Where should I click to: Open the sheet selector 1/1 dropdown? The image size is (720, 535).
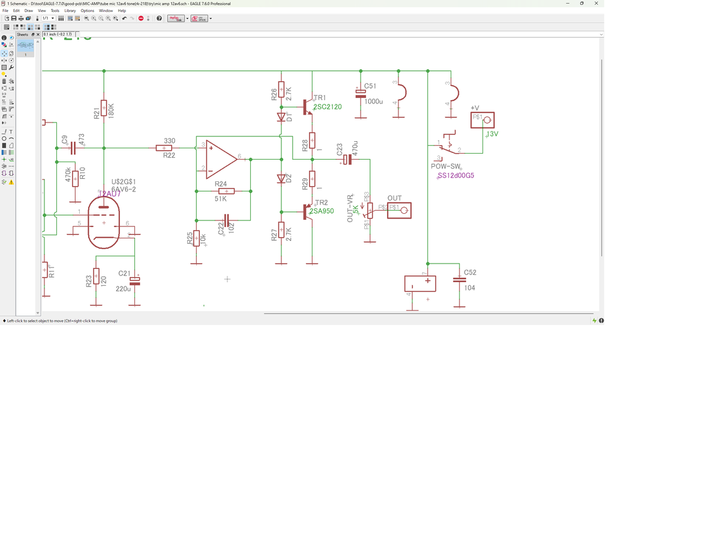(46, 18)
